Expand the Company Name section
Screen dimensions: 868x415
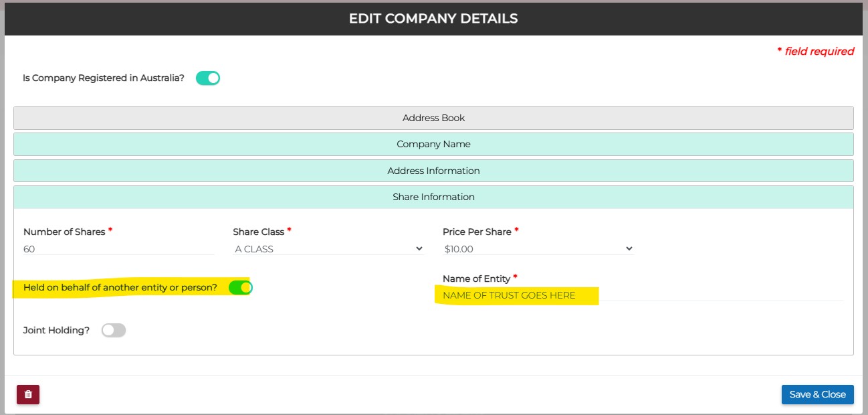pos(433,144)
